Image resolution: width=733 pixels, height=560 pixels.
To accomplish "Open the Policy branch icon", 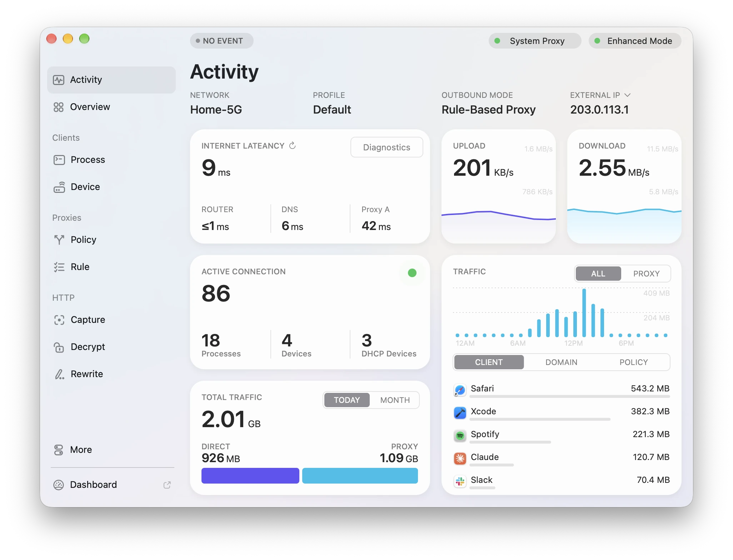I will (59, 240).
